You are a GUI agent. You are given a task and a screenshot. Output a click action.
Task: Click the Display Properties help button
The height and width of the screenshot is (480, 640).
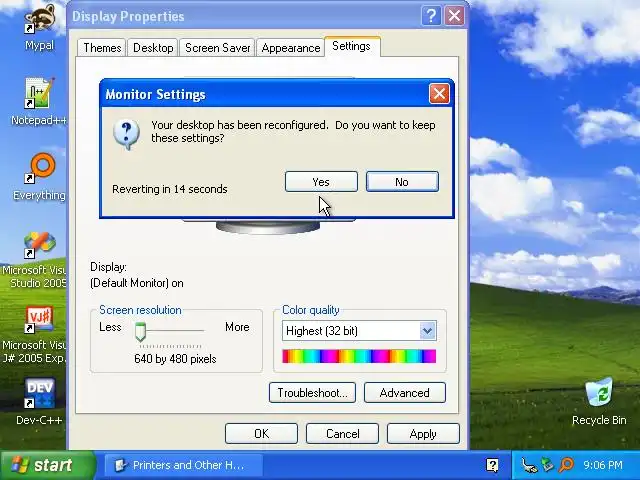[x=431, y=16]
